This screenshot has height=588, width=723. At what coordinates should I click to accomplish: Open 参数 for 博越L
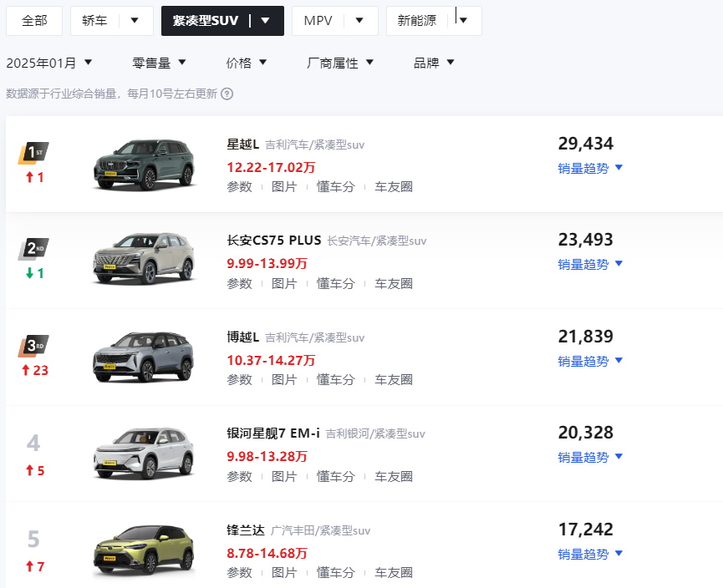[239, 380]
